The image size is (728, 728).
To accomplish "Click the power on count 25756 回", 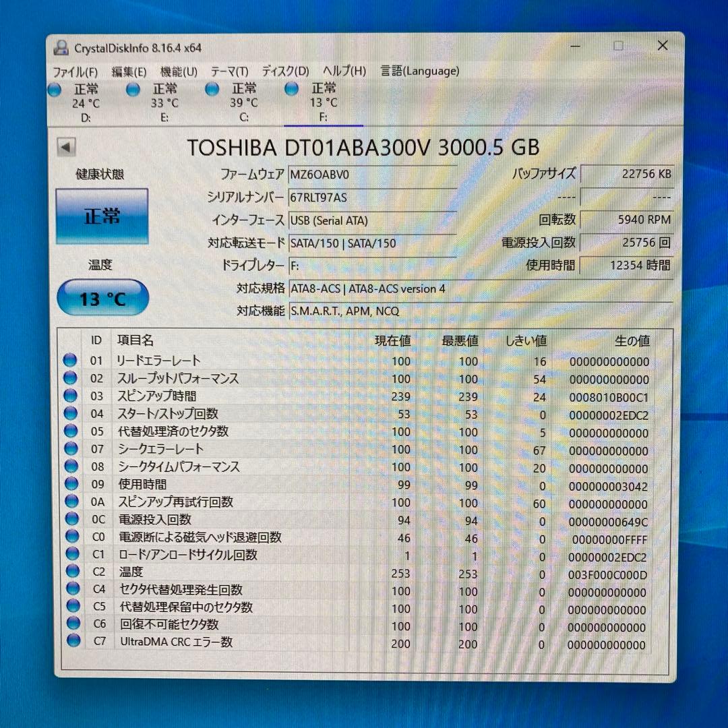I will coord(628,243).
